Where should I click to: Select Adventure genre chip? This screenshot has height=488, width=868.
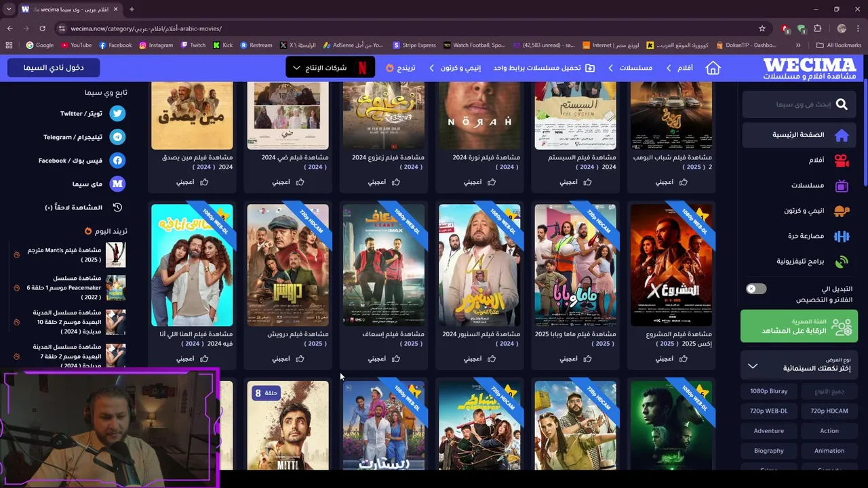point(768,430)
